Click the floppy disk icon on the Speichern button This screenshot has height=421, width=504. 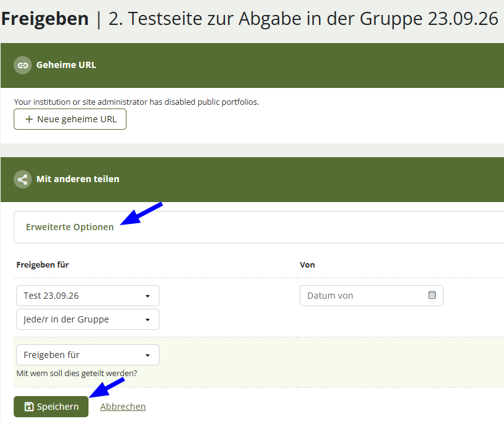[29, 407]
